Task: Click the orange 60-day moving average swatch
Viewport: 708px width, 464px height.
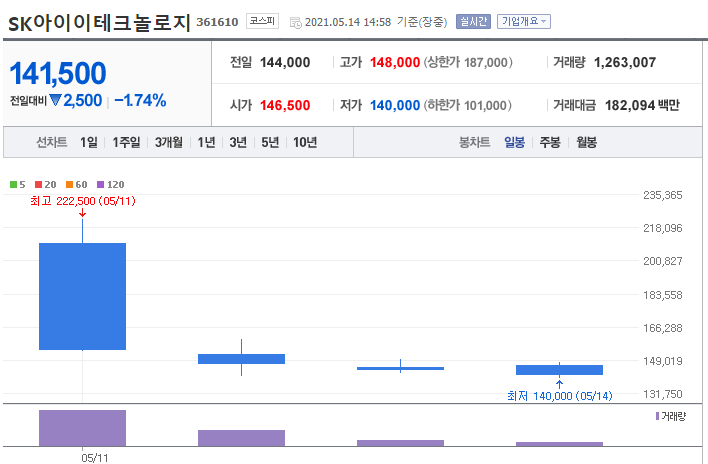Action: click(x=69, y=184)
